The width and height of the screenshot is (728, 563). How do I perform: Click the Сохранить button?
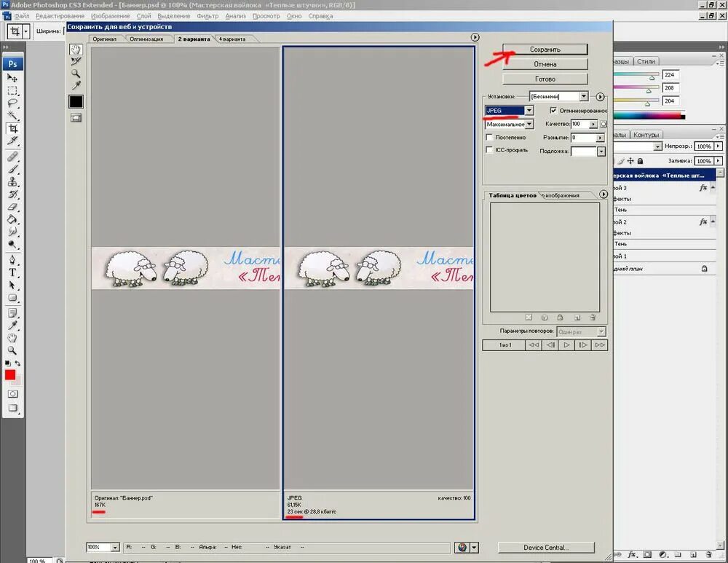545,50
